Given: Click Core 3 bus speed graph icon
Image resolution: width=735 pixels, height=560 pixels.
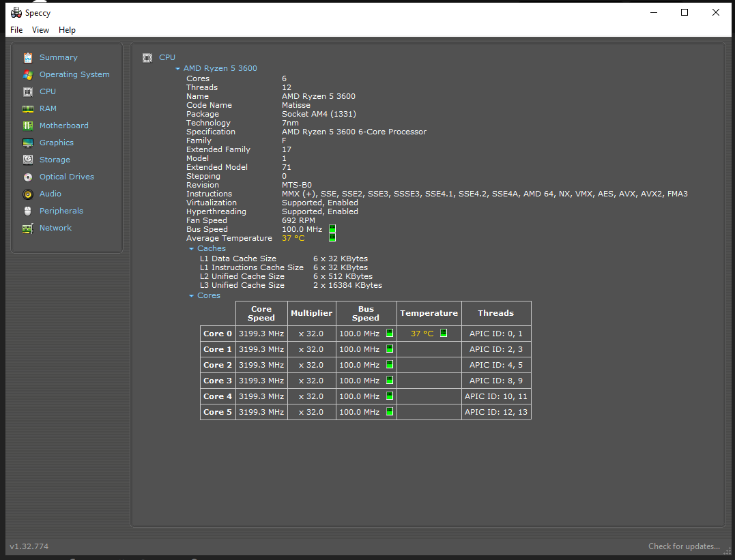Looking at the screenshot, I should (x=390, y=380).
